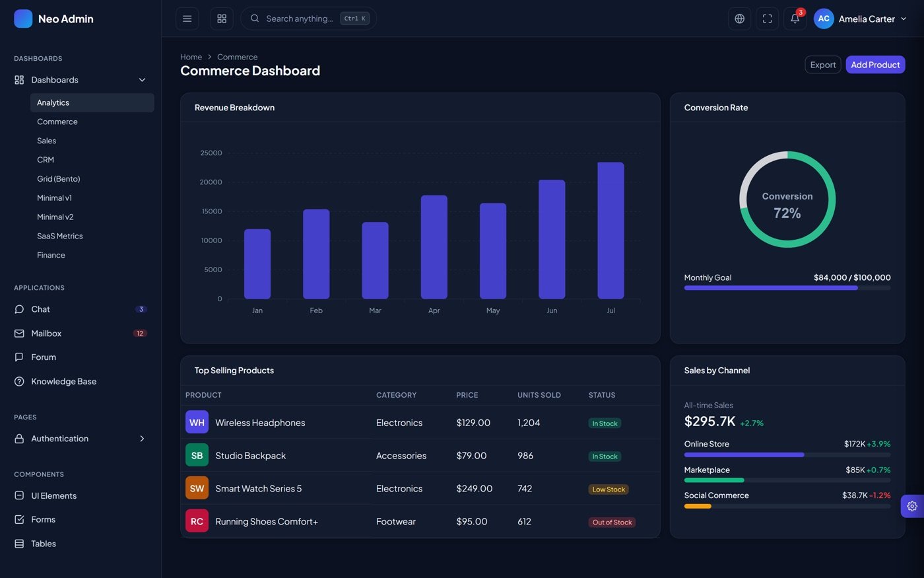Open the floating settings gear button
The image size is (924, 578).
pos(912,506)
